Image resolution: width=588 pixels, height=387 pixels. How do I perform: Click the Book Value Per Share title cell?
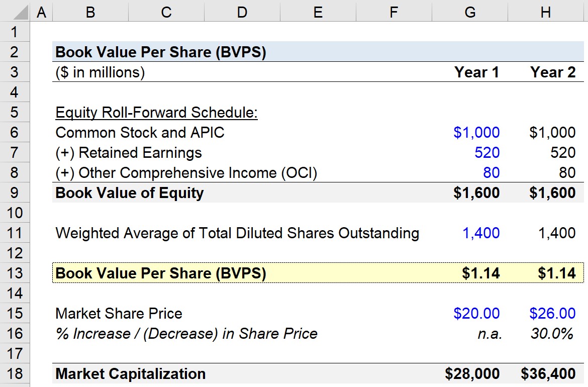click(160, 52)
